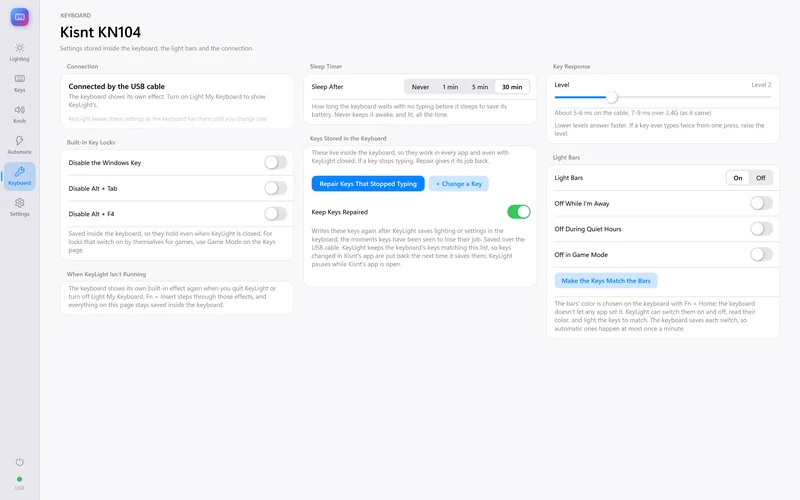This screenshot has width=800, height=500.
Task: Click the green USB status indicator
Action: click(19, 479)
